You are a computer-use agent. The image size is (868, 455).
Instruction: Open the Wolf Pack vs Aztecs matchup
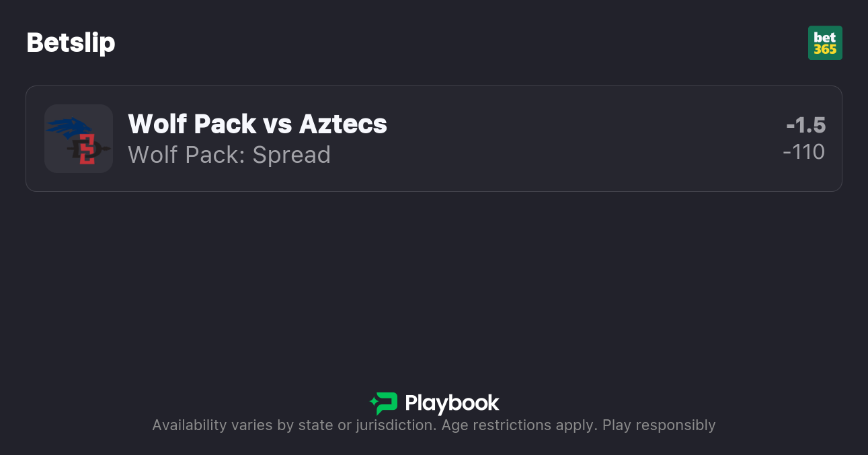tap(257, 124)
